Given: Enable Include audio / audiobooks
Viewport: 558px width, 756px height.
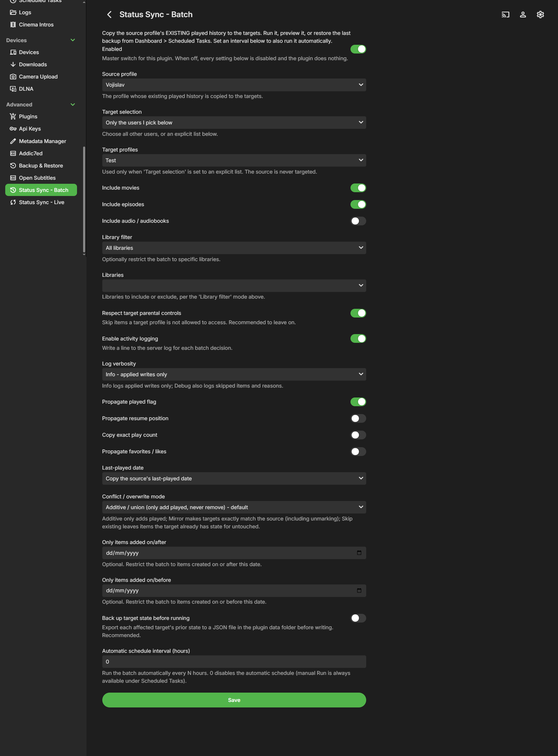Looking at the screenshot, I should pyautogui.click(x=358, y=221).
